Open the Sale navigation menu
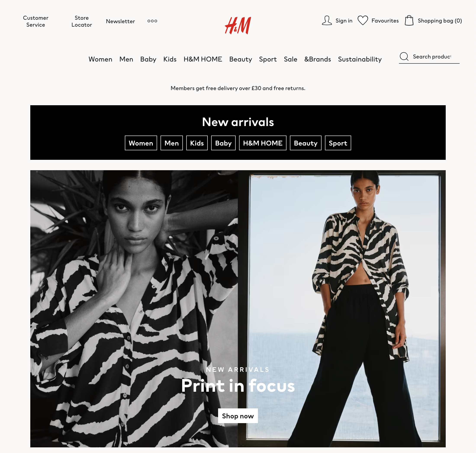The width and height of the screenshot is (476, 453). (291, 59)
